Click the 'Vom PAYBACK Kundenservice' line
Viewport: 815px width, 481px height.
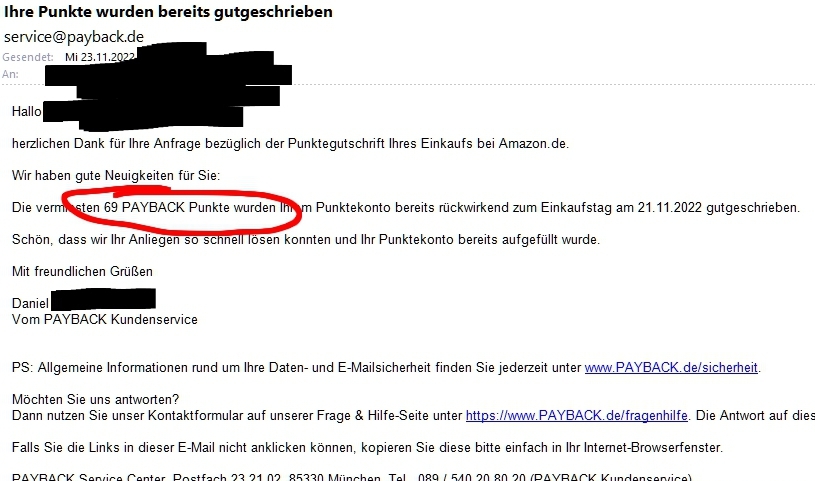[104, 319]
